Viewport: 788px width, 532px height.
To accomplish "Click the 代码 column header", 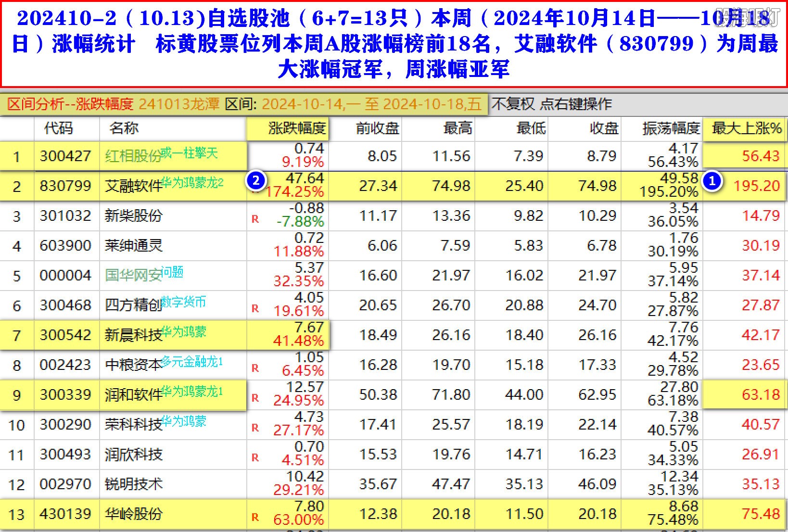I will point(59,128).
